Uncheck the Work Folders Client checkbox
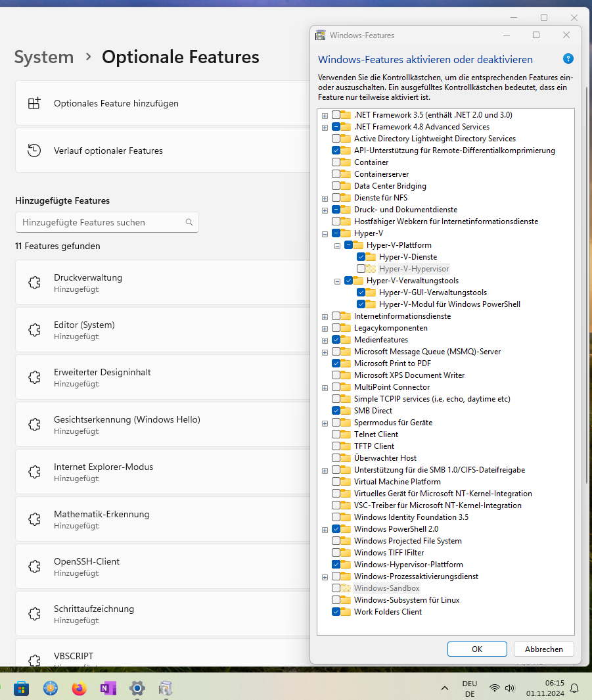This screenshot has height=700, width=592. pyautogui.click(x=336, y=612)
